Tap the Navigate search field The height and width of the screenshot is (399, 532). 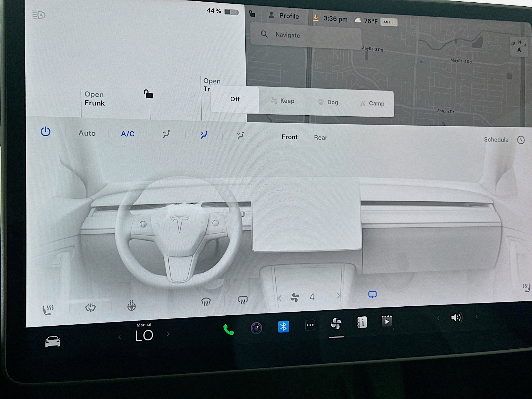[306, 35]
